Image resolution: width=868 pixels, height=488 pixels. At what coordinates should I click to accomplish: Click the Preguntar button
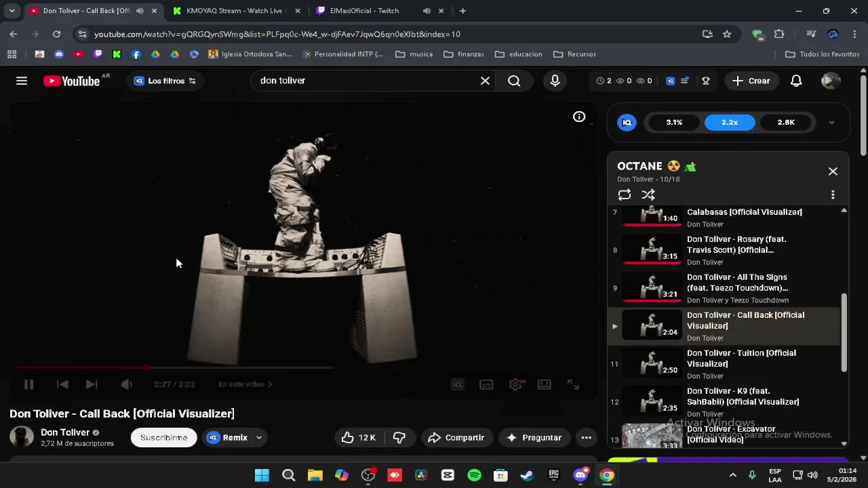(x=534, y=437)
